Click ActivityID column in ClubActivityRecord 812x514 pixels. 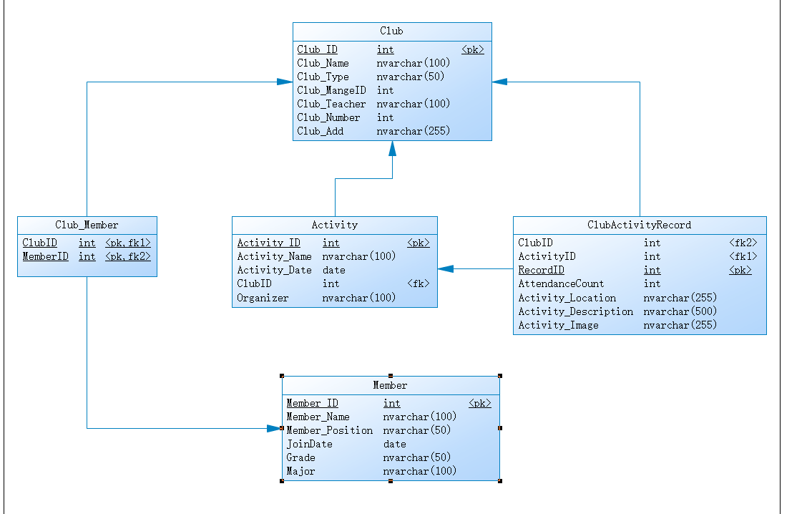tap(547, 256)
